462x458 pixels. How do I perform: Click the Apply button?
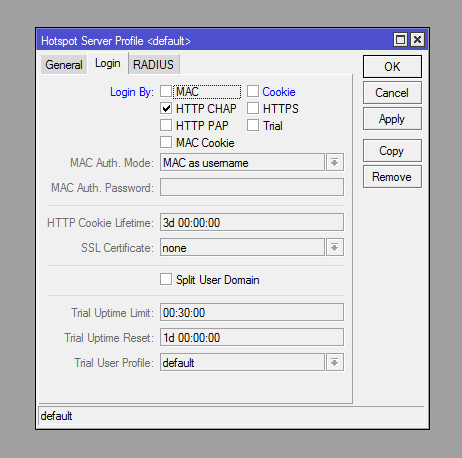click(x=392, y=119)
